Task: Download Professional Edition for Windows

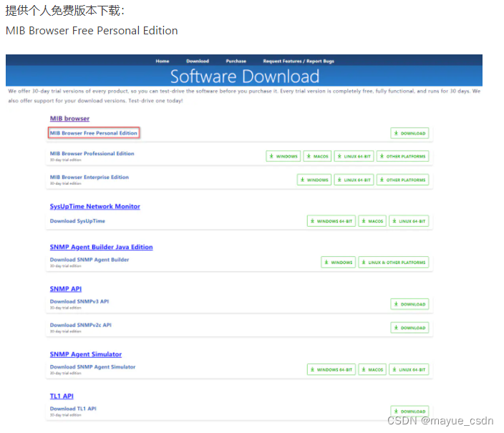Action: (x=283, y=156)
